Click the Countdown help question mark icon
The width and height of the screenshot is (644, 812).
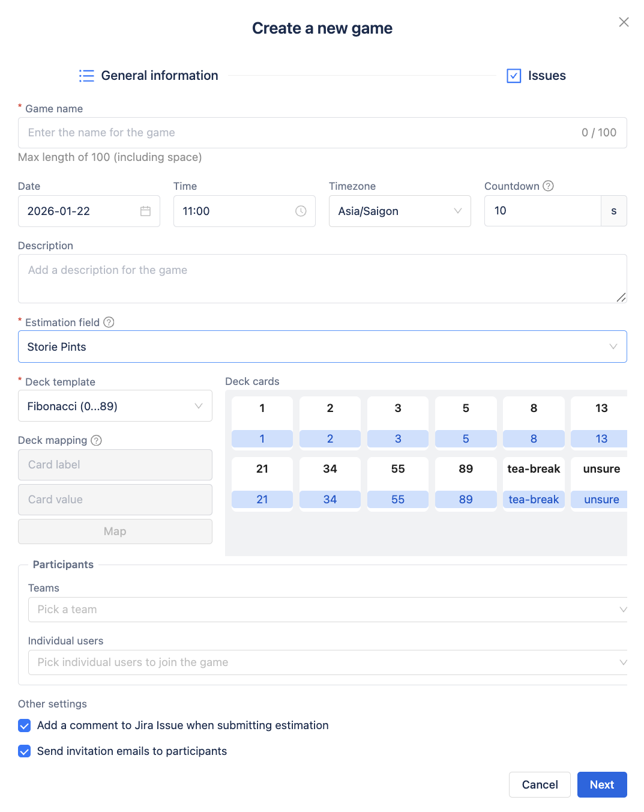[x=548, y=186]
